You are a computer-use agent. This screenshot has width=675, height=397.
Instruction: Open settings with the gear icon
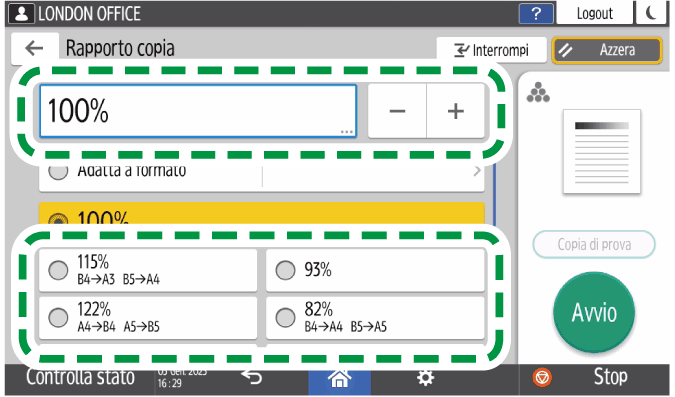pyautogui.click(x=425, y=378)
